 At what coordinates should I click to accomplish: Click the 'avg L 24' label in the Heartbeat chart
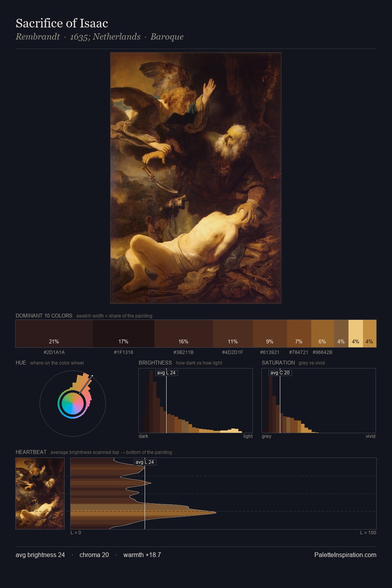[x=145, y=462]
